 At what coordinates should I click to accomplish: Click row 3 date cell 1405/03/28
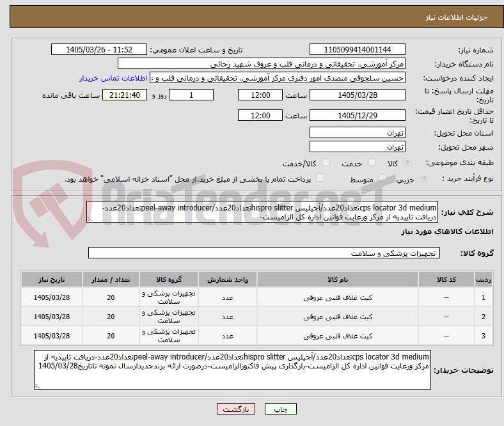[x=52, y=336]
